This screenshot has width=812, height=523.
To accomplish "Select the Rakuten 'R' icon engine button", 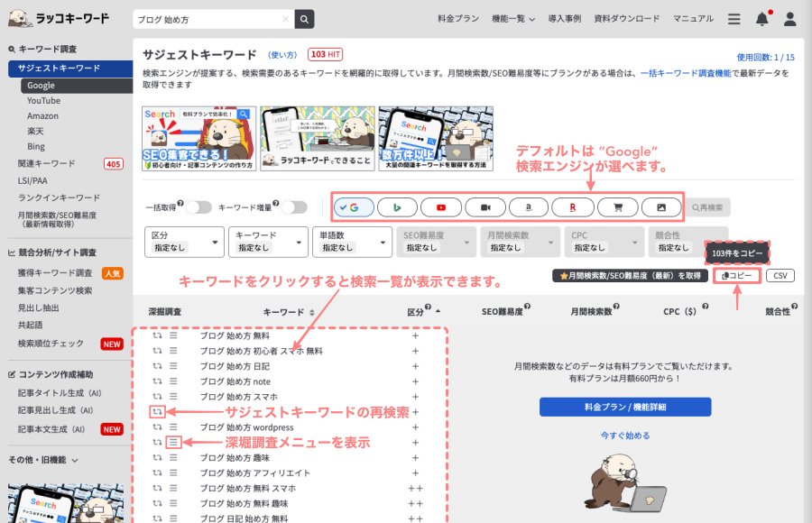I will point(572,207).
